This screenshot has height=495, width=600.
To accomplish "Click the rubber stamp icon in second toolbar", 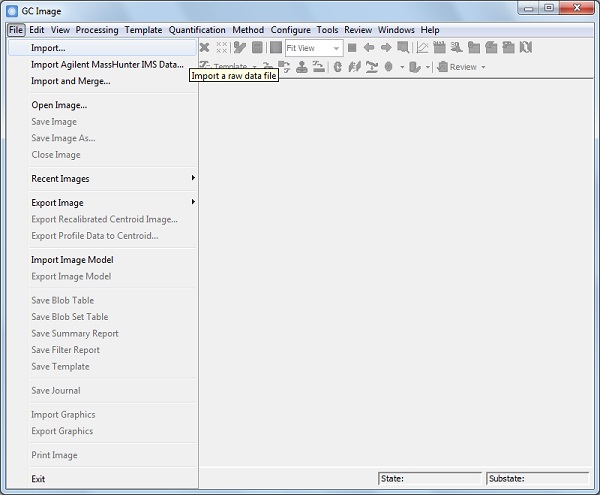I will tap(302, 67).
